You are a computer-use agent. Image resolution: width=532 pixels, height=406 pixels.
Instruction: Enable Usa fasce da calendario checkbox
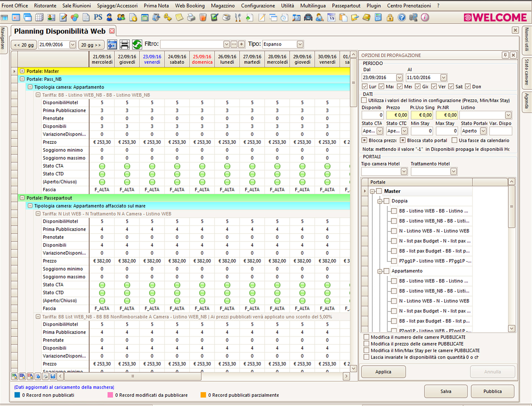(x=454, y=140)
